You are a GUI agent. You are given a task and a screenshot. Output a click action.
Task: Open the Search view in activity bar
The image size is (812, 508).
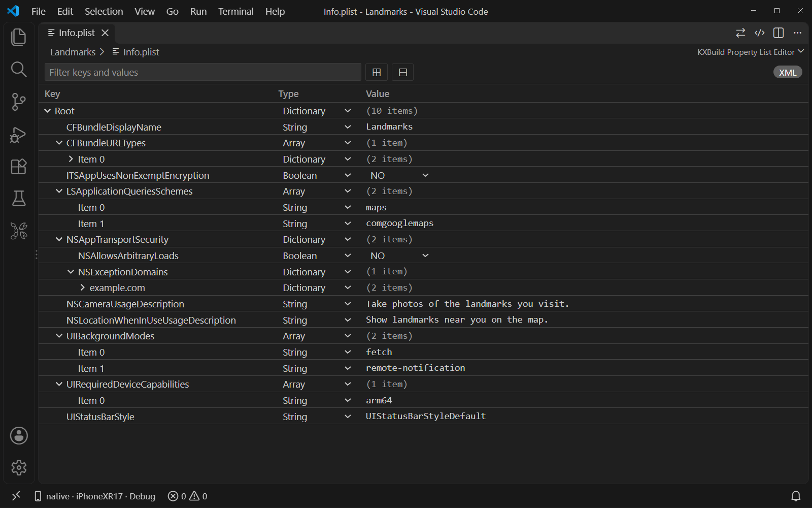[x=19, y=69]
